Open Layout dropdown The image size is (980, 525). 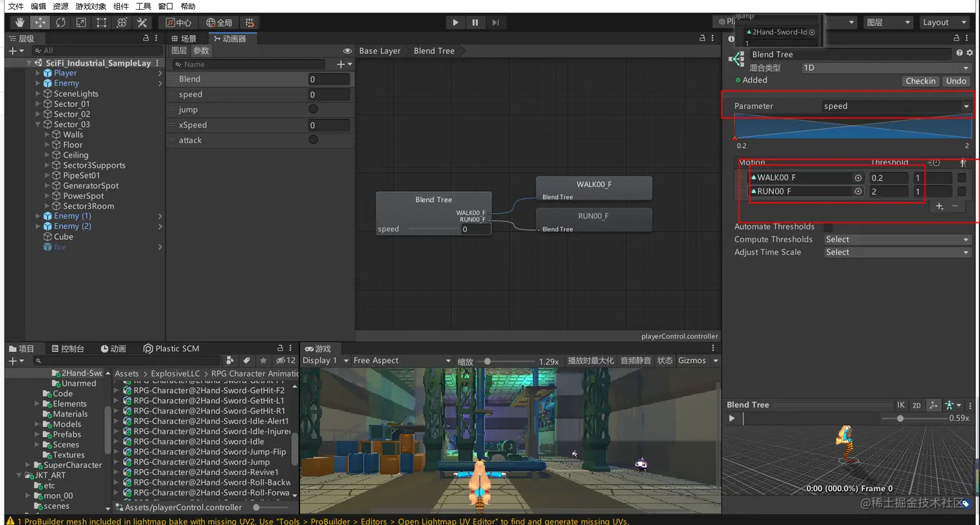(944, 23)
